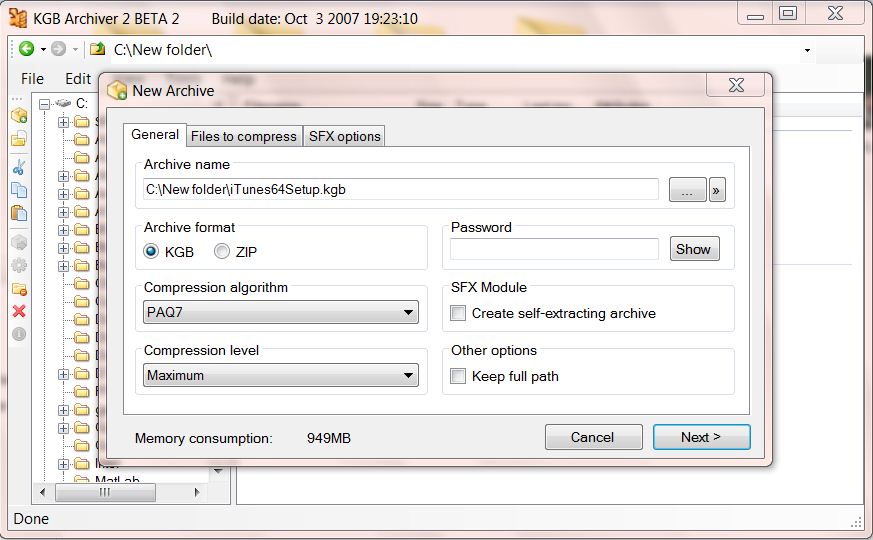Image resolution: width=873 pixels, height=540 pixels.
Task: Click the new archive icon in the sidebar
Action: (x=19, y=116)
